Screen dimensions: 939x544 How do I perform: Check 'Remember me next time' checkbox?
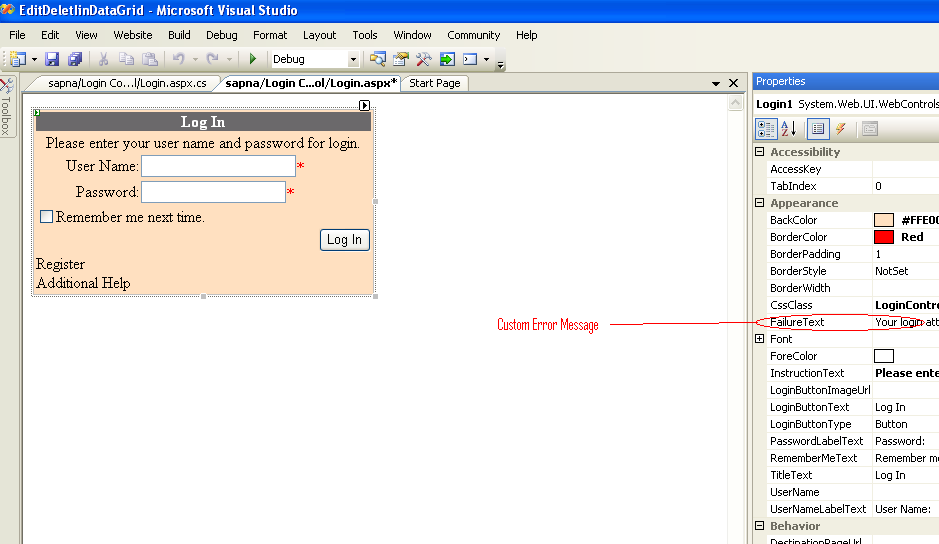[46, 216]
